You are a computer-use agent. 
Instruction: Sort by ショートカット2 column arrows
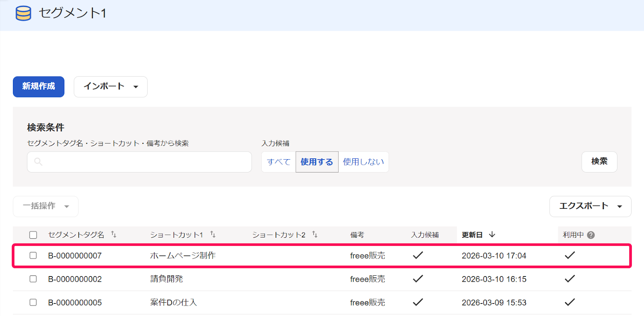coord(315,235)
